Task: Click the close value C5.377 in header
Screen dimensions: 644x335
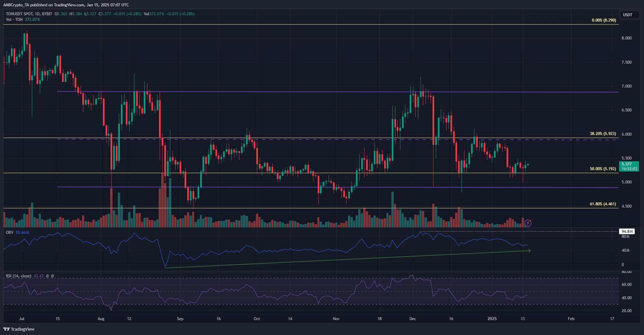Action: (105, 14)
